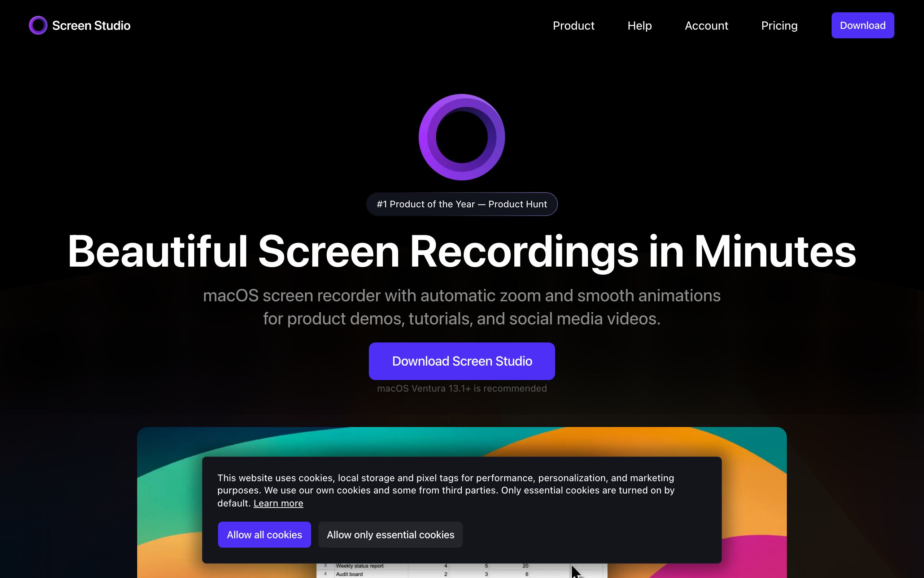This screenshot has width=924, height=578.
Task: Open the Pricing page
Action: (779, 26)
